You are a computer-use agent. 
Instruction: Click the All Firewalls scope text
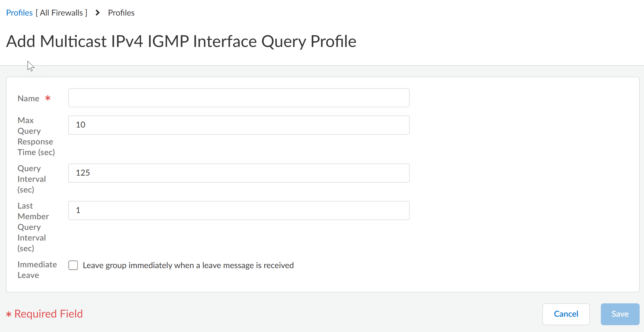(x=61, y=13)
